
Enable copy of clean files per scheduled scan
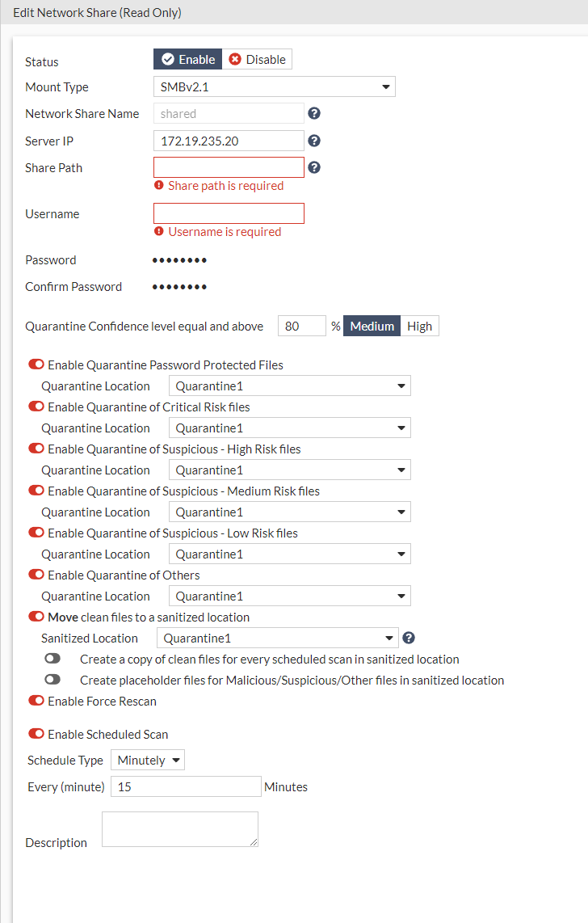click(52, 659)
